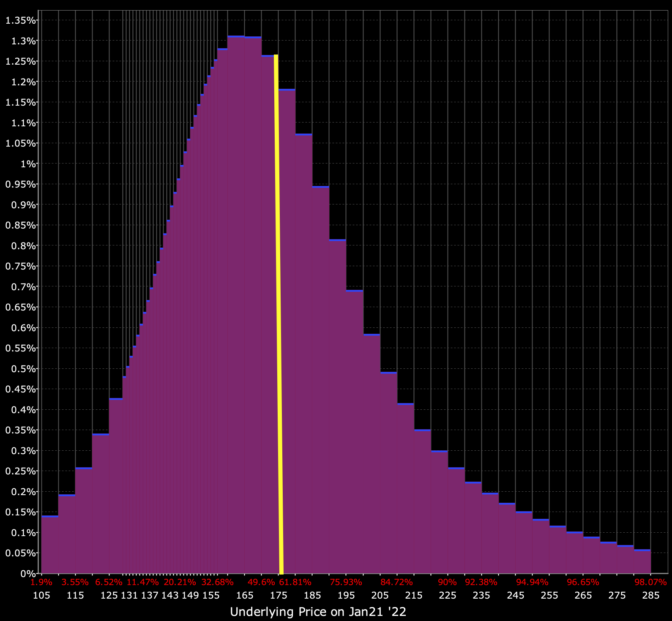Select the 49.6% probability label
This screenshot has height=621, width=672.
pos(261,582)
